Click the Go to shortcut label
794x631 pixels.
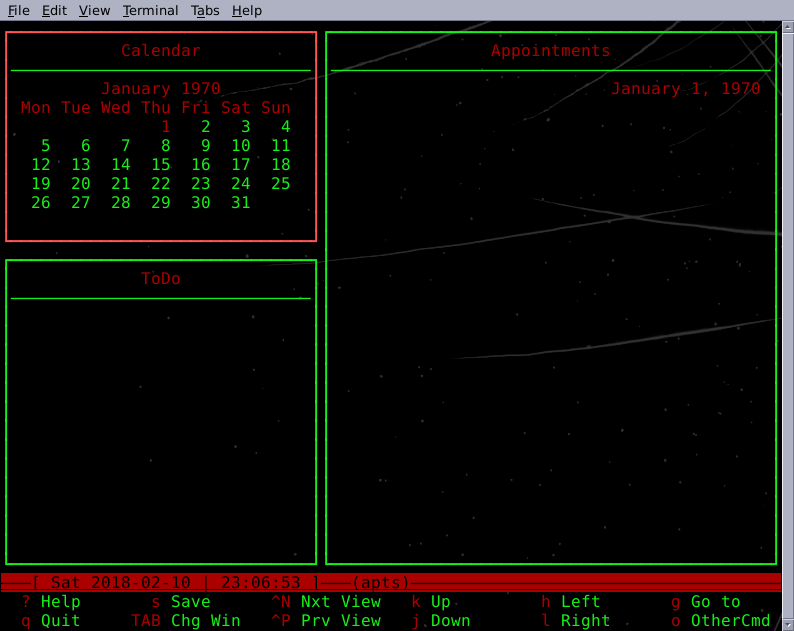point(715,602)
